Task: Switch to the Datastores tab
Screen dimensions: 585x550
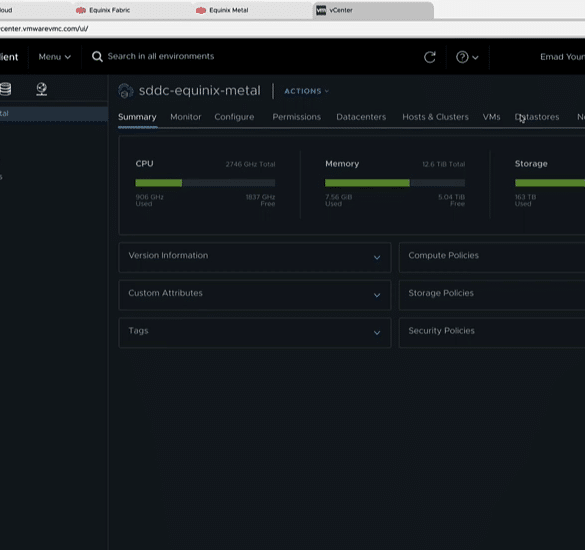Action: [x=537, y=117]
